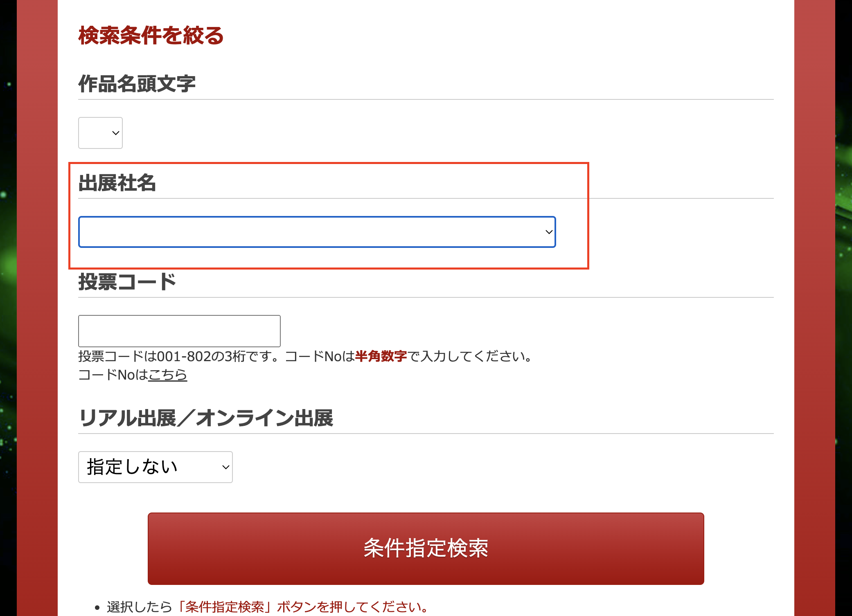Open the 指定しない dropdown
Image resolution: width=852 pixels, height=616 pixels.
point(151,467)
